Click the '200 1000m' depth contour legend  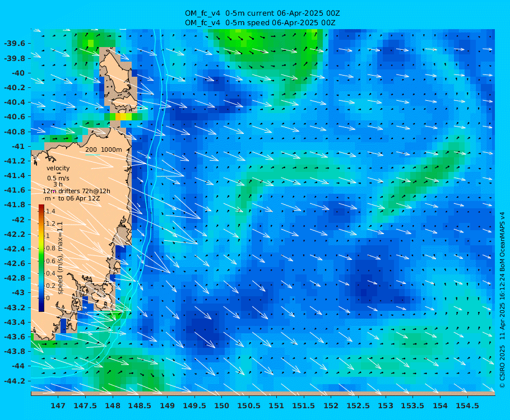[x=104, y=150]
